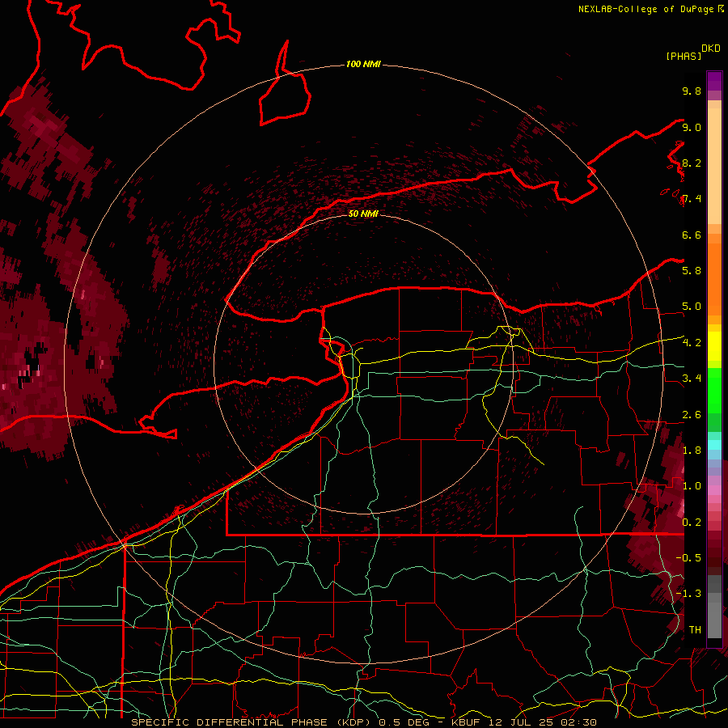
Task: Click the bright yellow band on the color scale
Action: (714, 346)
